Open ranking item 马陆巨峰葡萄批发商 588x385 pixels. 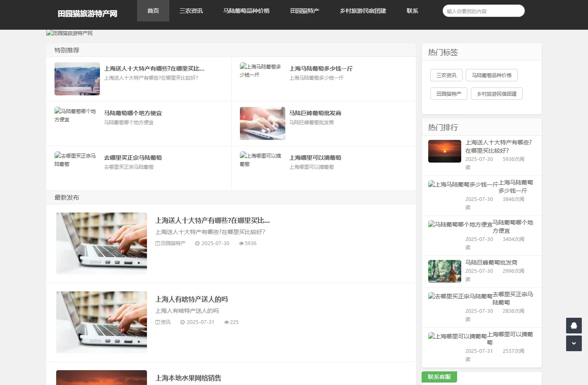491,262
